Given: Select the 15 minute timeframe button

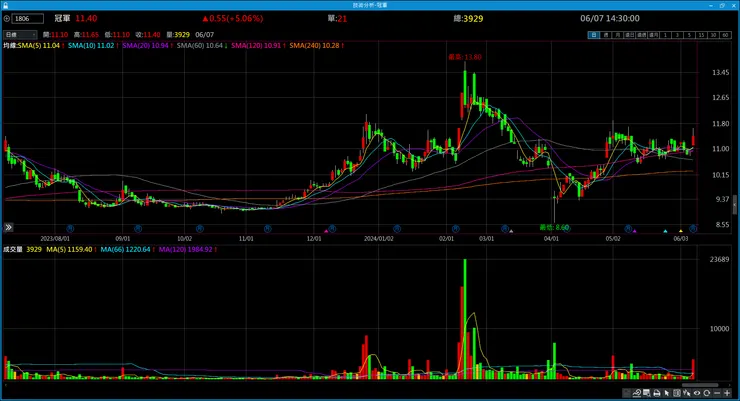Looking at the screenshot, I should coord(702,35).
